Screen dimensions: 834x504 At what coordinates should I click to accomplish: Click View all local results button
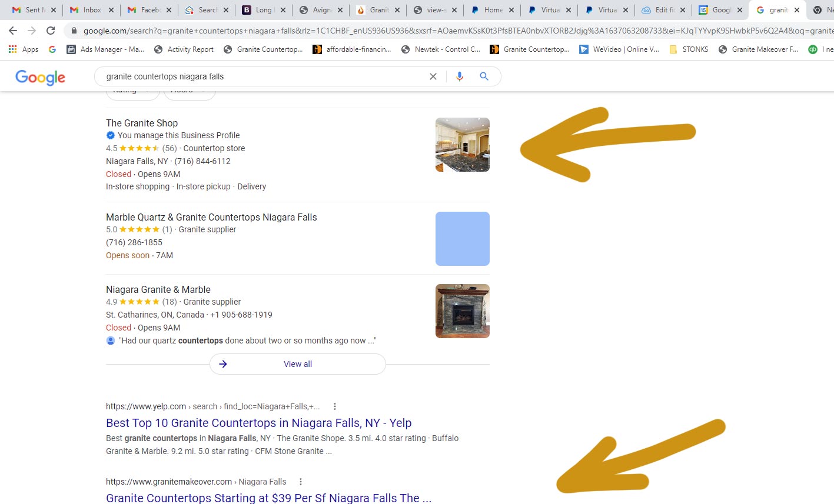[x=298, y=364]
